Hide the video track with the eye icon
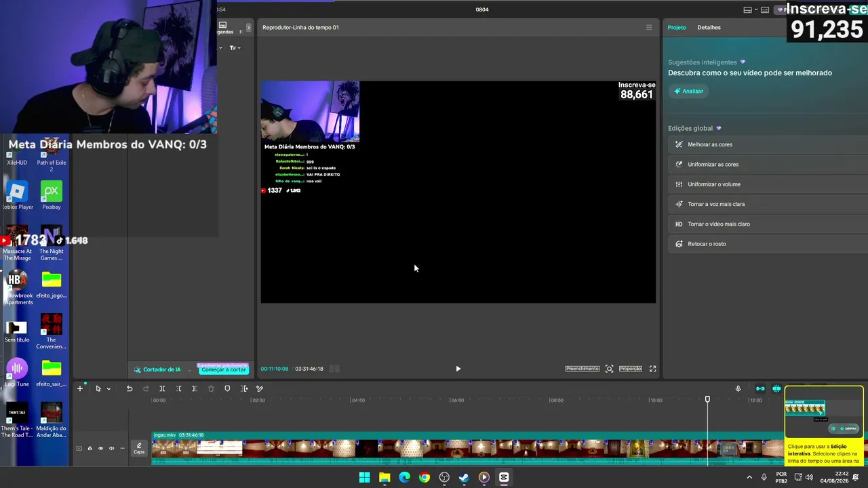Screen dimensions: 868x488 click(100, 448)
